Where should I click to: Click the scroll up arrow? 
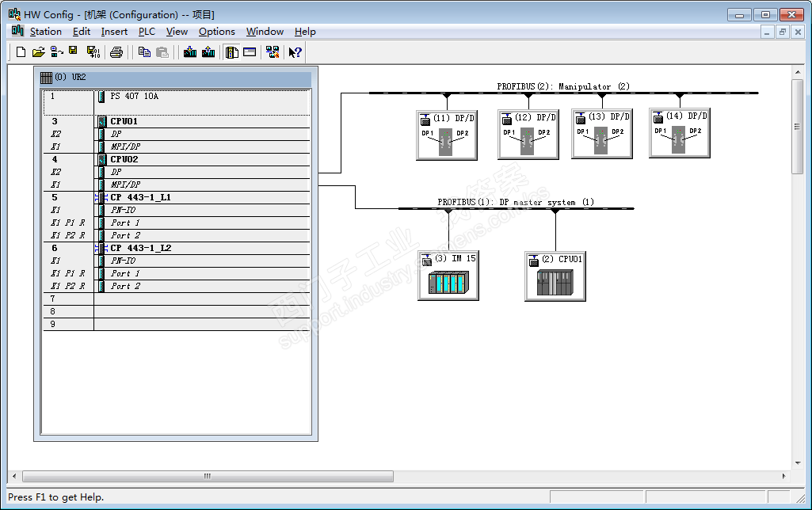coord(798,72)
